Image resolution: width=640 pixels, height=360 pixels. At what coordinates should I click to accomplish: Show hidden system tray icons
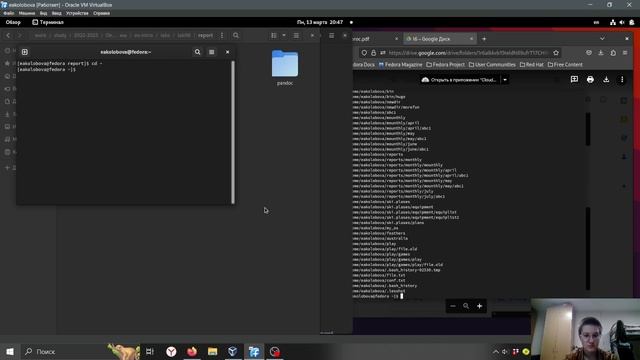click(496, 351)
